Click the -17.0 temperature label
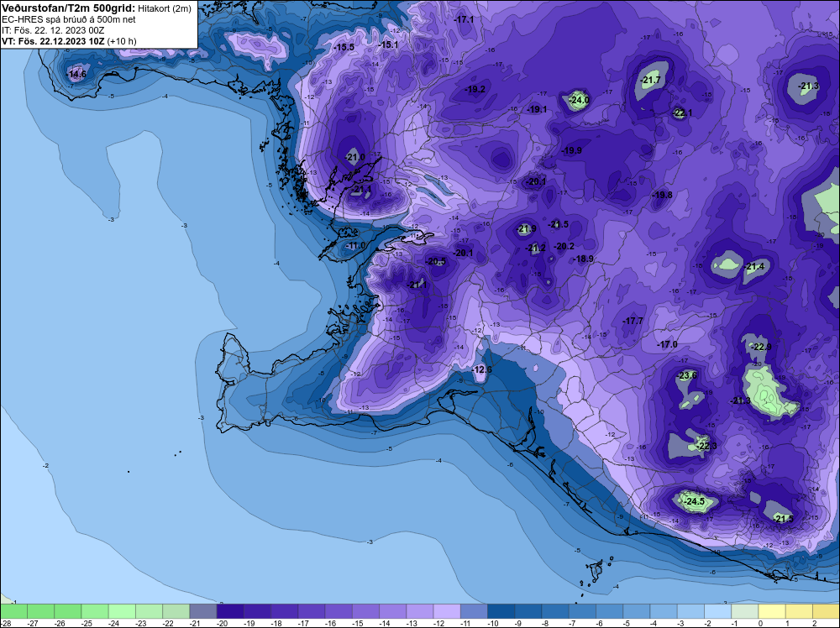 pos(668,344)
